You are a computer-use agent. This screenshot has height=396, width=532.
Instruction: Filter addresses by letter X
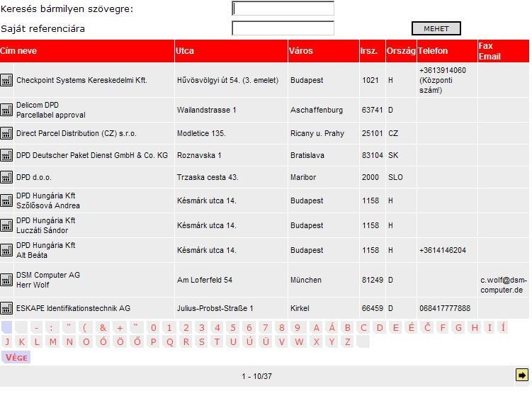316,342
